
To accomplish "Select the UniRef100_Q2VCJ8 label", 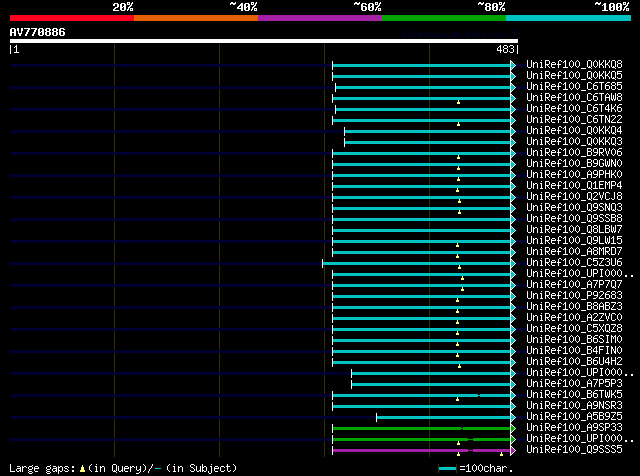I will [574, 197].
